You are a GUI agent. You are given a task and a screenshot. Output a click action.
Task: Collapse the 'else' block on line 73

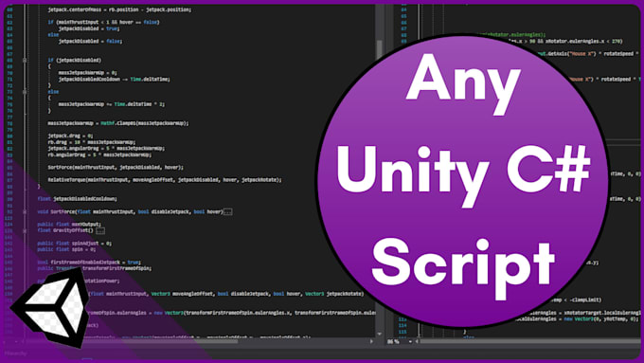[25, 92]
